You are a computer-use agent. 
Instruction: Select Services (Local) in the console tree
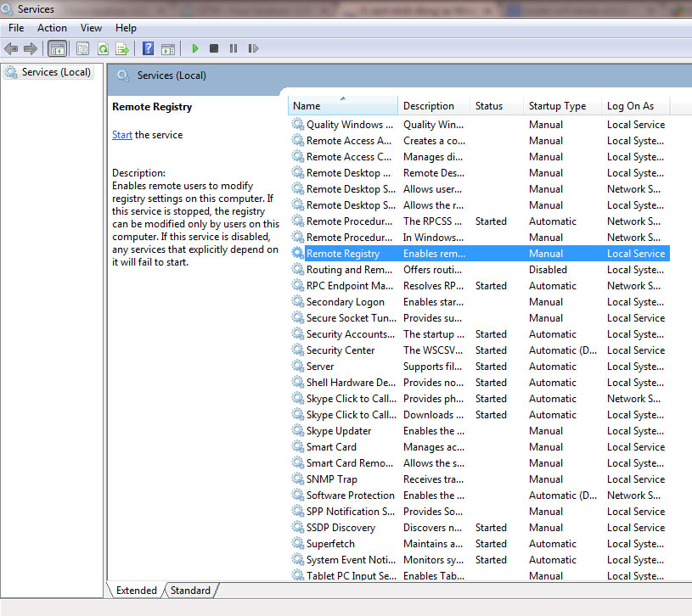click(56, 72)
